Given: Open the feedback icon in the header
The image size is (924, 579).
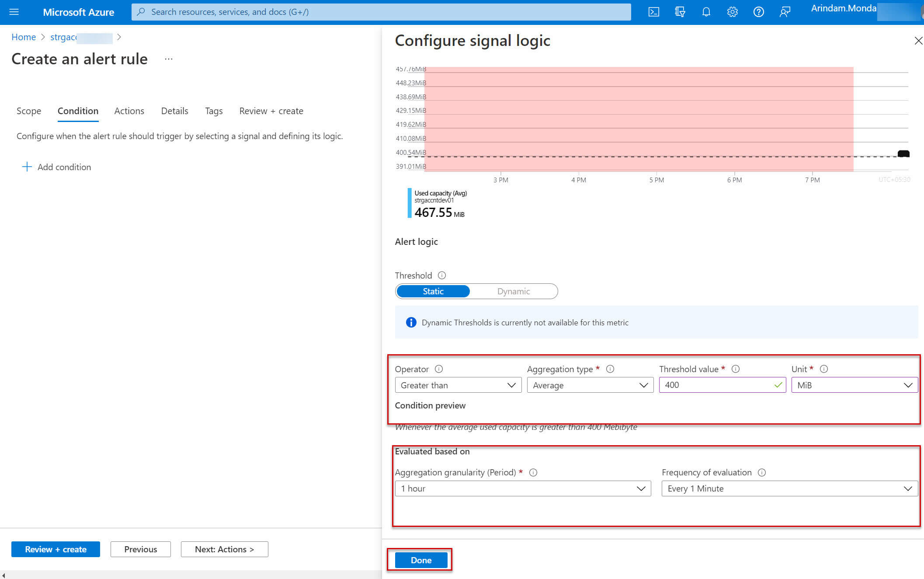Looking at the screenshot, I should coord(785,12).
